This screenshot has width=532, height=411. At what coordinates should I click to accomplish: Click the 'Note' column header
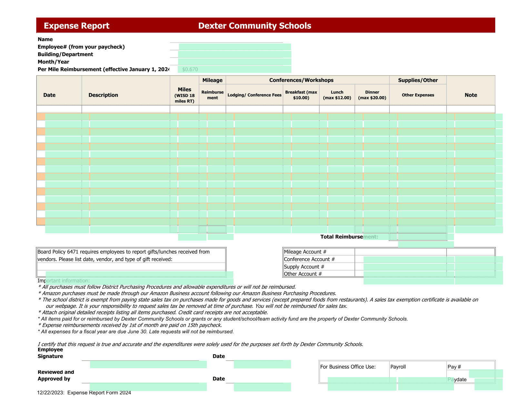(x=471, y=95)
